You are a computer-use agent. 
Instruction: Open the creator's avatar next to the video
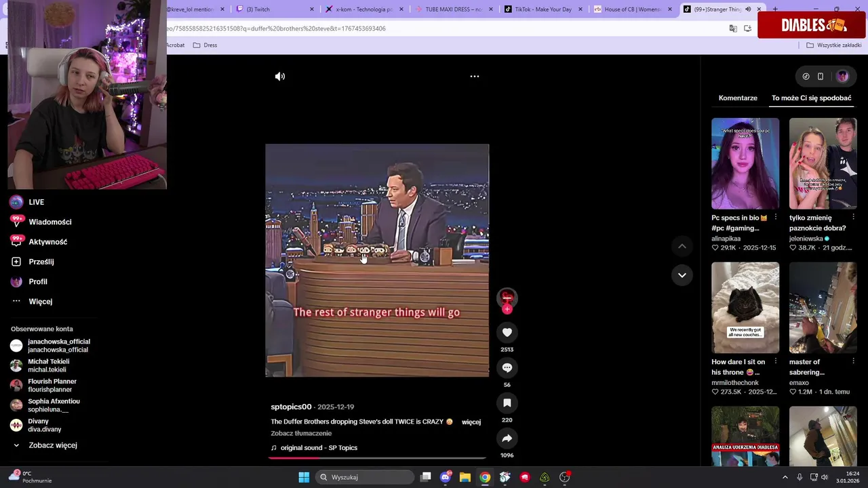pos(507,297)
